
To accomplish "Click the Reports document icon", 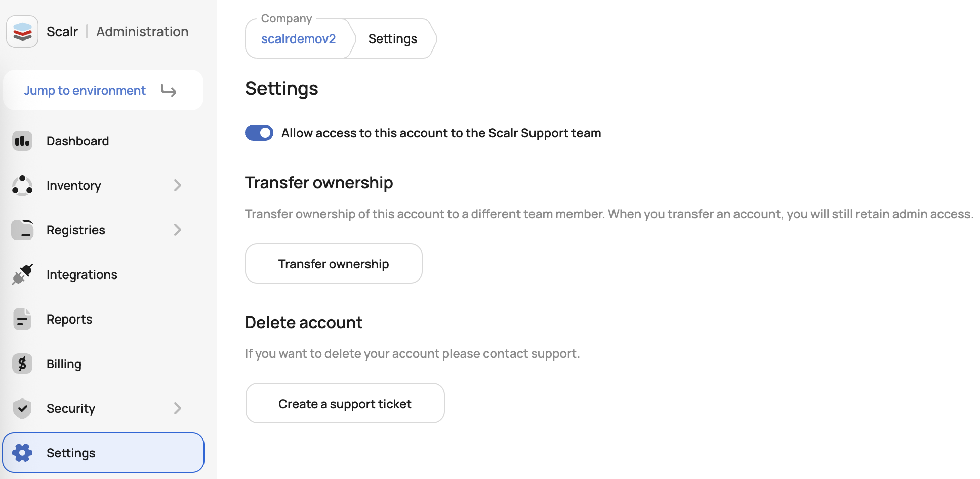I will pos(22,319).
